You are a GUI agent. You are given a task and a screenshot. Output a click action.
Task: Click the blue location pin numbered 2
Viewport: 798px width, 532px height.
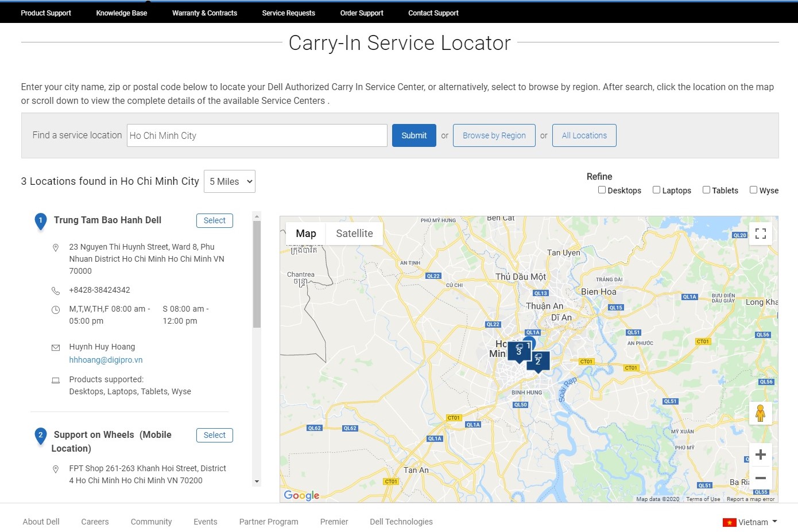40,436
